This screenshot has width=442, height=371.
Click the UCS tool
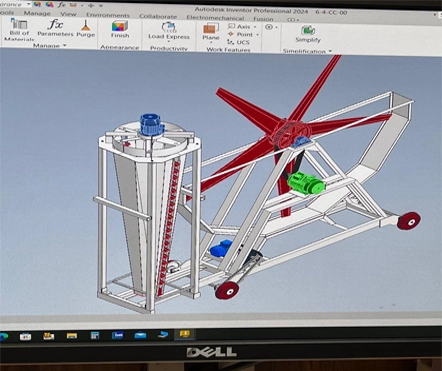[x=238, y=42]
